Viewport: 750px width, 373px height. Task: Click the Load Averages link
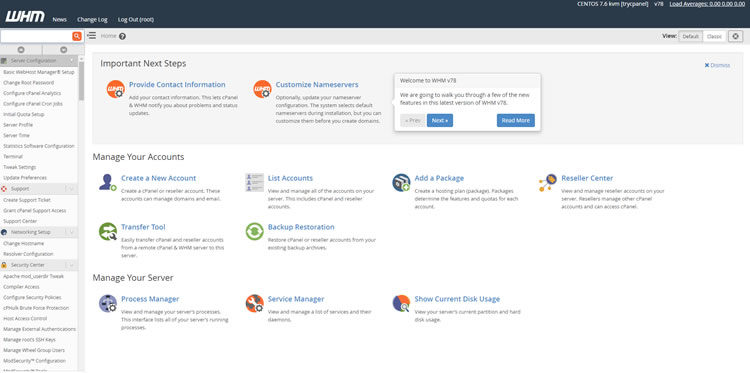click(x=707, y=4)
